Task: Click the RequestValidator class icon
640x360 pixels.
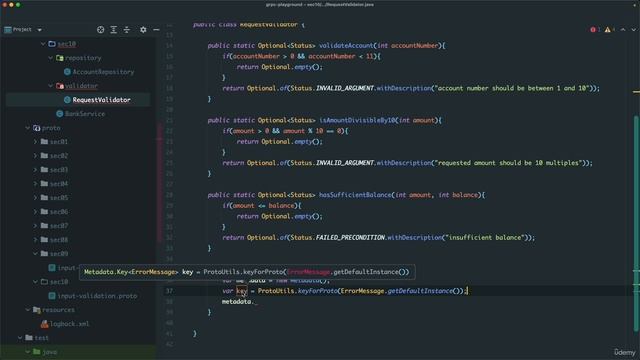Action: pyautogui.click(x=67, y=100)
